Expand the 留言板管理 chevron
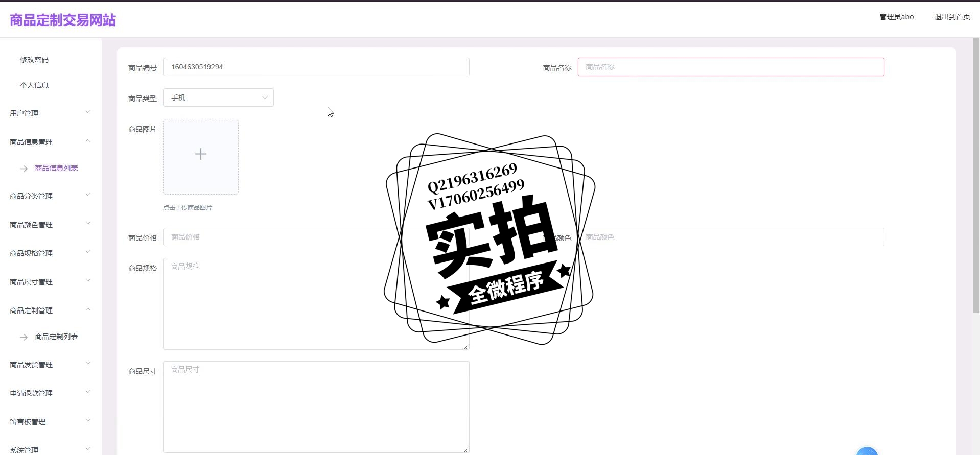Screen dimensions: 980x455 click(x=88, y=420)
